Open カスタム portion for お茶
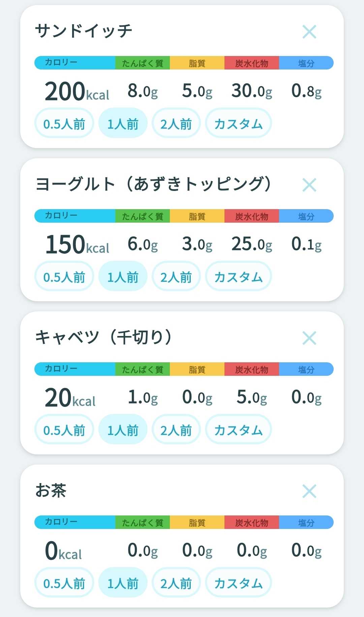The image size is (364, 617). click(238, 583)
